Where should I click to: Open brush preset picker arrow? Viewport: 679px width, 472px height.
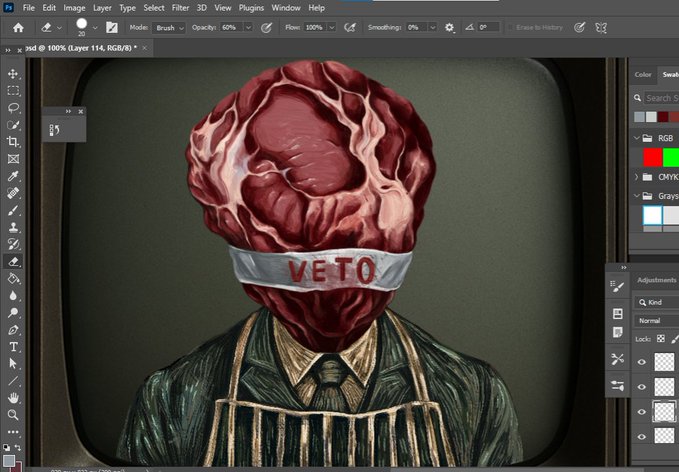95,28
